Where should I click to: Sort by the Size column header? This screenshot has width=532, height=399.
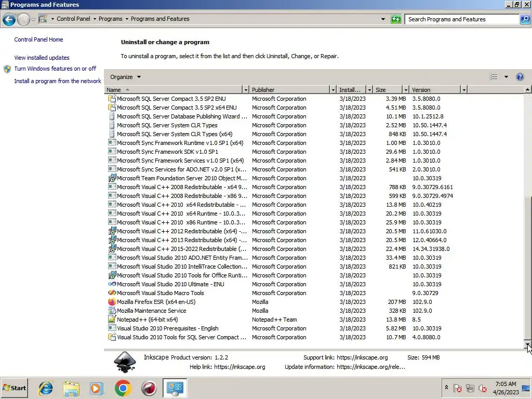pos(388,90)
